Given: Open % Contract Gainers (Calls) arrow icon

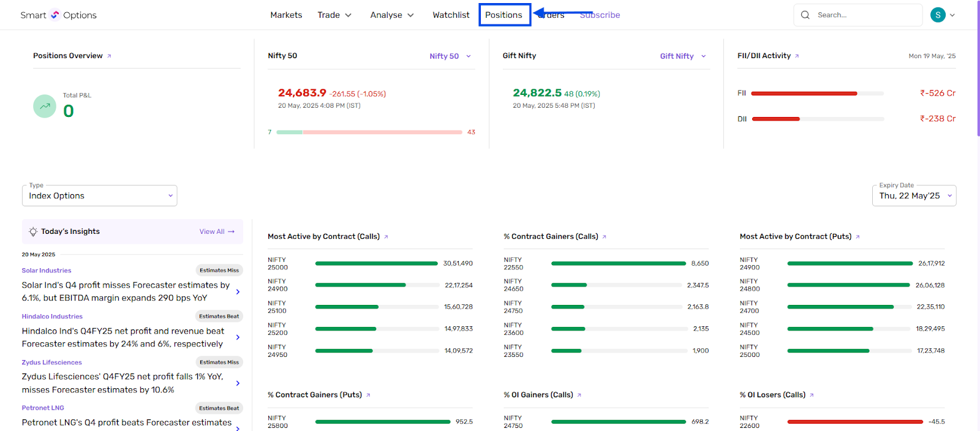Looking at the screenshot, I should (604, 237).
